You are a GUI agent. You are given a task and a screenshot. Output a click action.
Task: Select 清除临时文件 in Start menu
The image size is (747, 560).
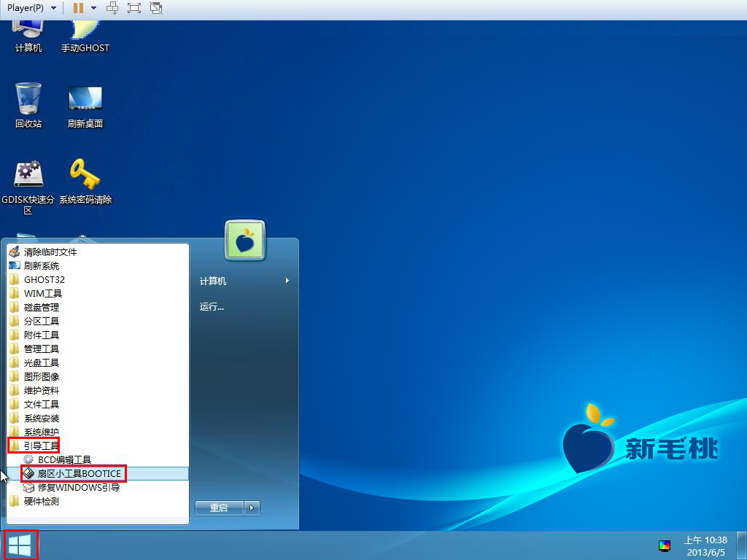98,252
